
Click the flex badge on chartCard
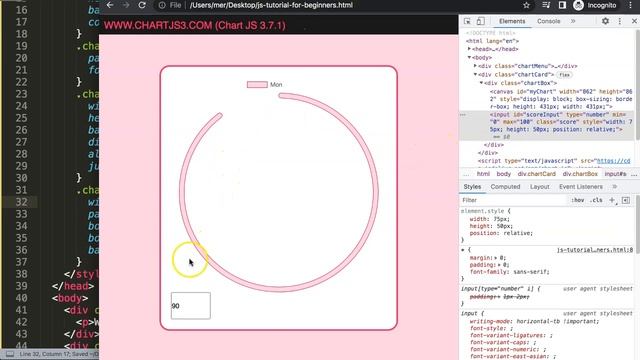[x=564, y=75]
